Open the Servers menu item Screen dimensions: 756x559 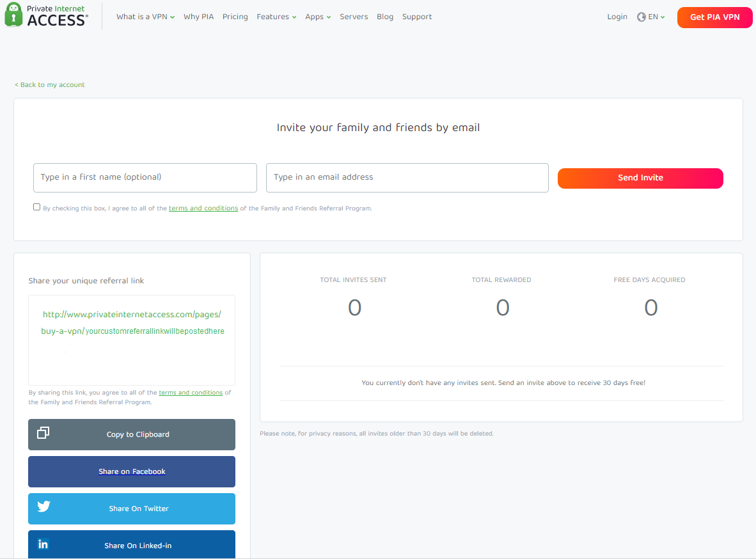pyautogui.click(x=354, y=17)
